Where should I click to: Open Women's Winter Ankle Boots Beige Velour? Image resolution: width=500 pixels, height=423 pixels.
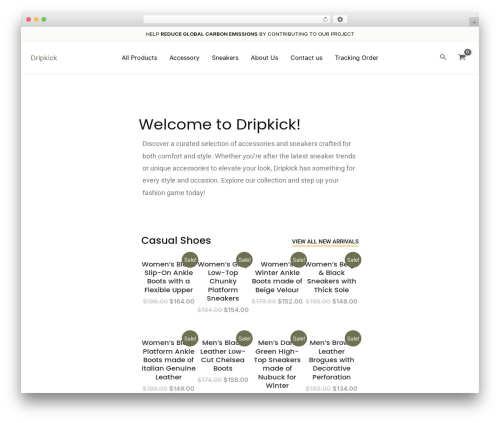pyautogui.click(x=277, y=277)
